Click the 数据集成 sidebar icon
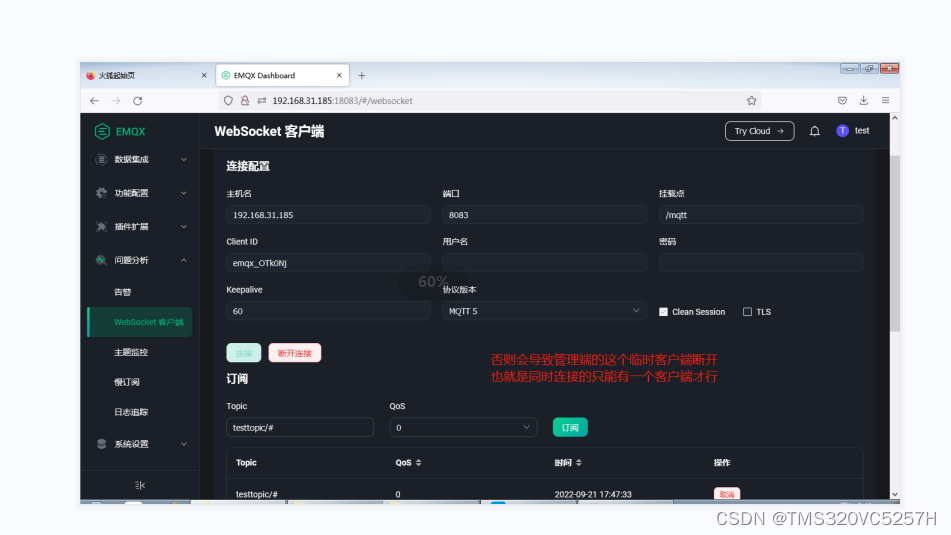Screen dimensions: 951x535 click(x=101, y=160)
